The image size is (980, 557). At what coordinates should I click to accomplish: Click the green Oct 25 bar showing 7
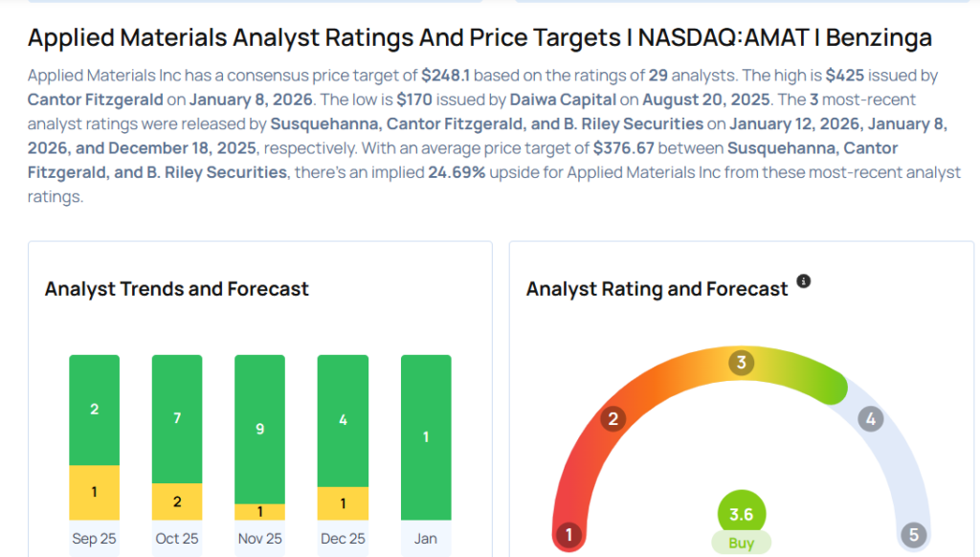(177, 418)
